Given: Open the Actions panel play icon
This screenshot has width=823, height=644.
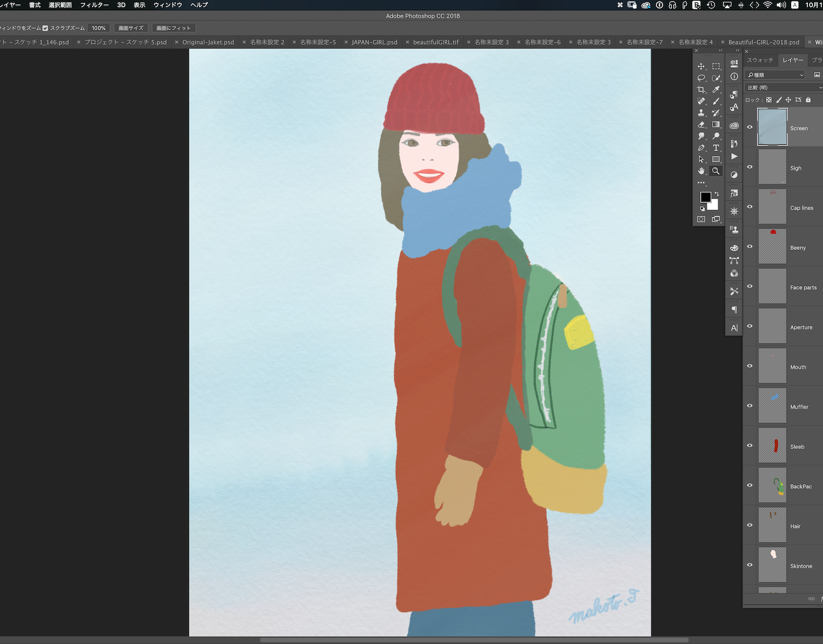Looking at the screenshot, I should pos(734,157).
